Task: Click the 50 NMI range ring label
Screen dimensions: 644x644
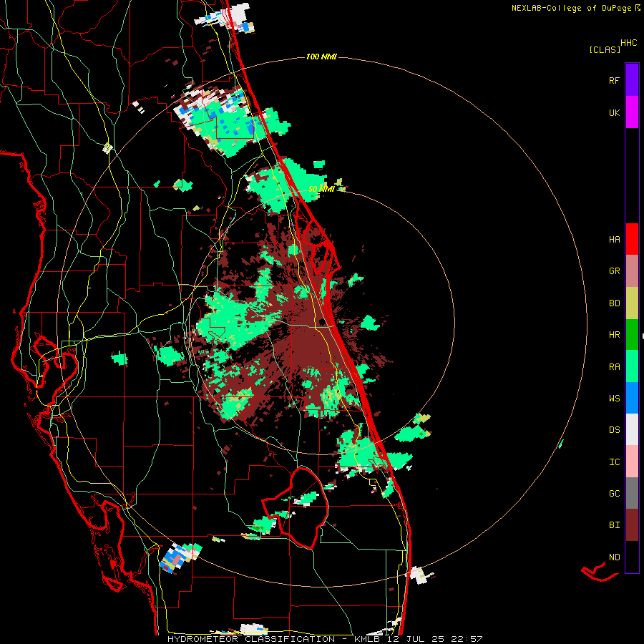Action: tap(321, 189)
